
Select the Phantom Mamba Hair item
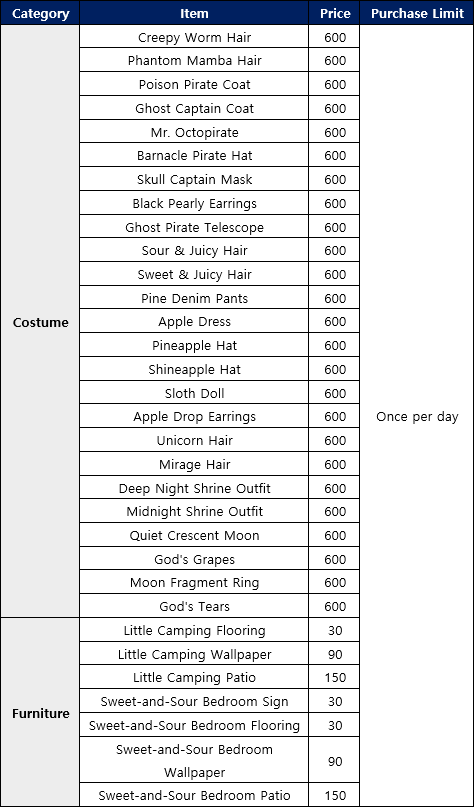194,61
